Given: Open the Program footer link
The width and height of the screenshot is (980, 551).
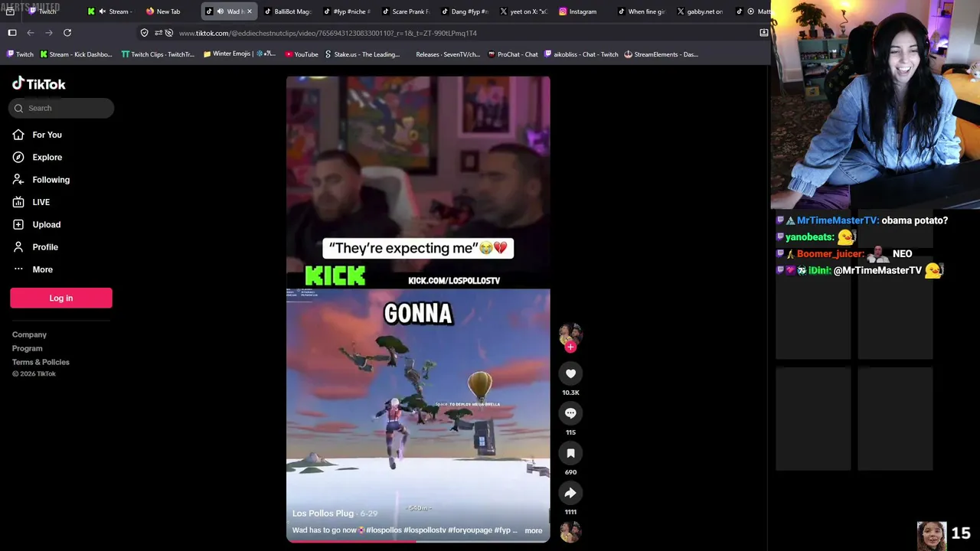Looking at the screenshot, I should pos(27,348).
